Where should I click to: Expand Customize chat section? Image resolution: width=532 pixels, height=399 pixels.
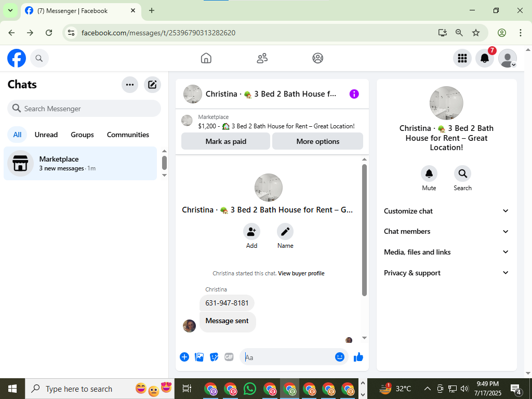pyautogui.click(x=446, y=211)
